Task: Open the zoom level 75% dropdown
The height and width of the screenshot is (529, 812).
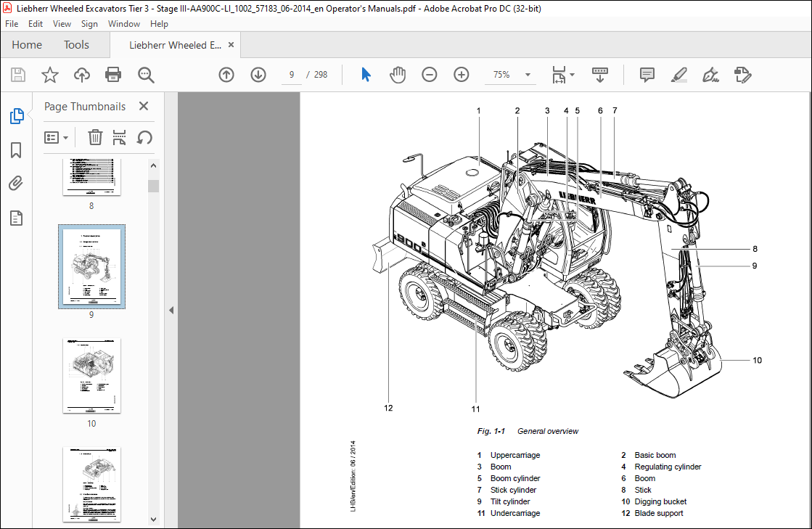Action: click(x=528, y=75)
